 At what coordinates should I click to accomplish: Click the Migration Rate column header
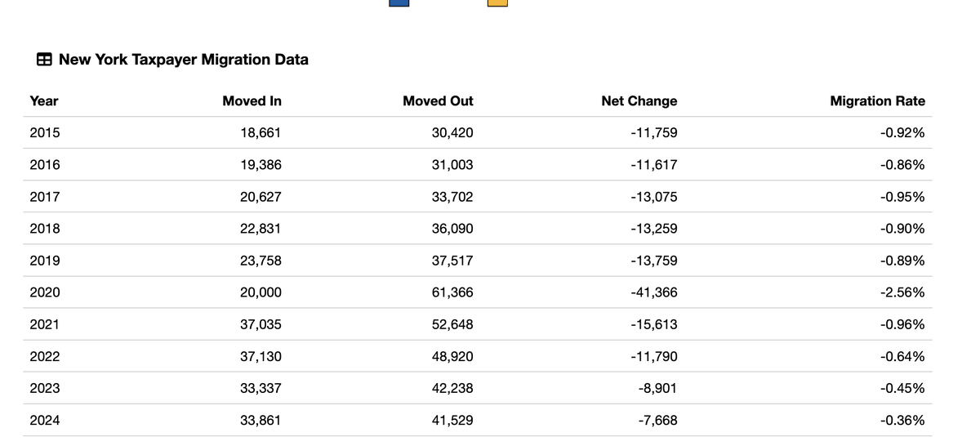(877, 101)
